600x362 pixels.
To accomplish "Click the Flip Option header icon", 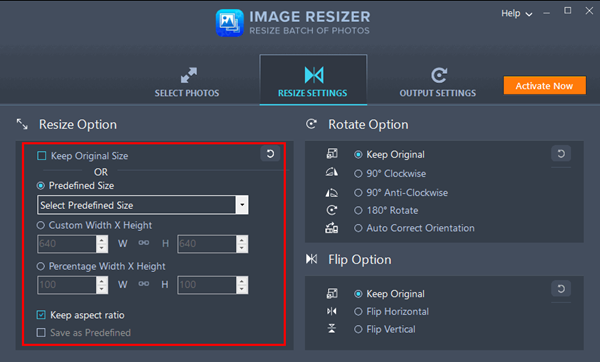I will coord(311,259).
